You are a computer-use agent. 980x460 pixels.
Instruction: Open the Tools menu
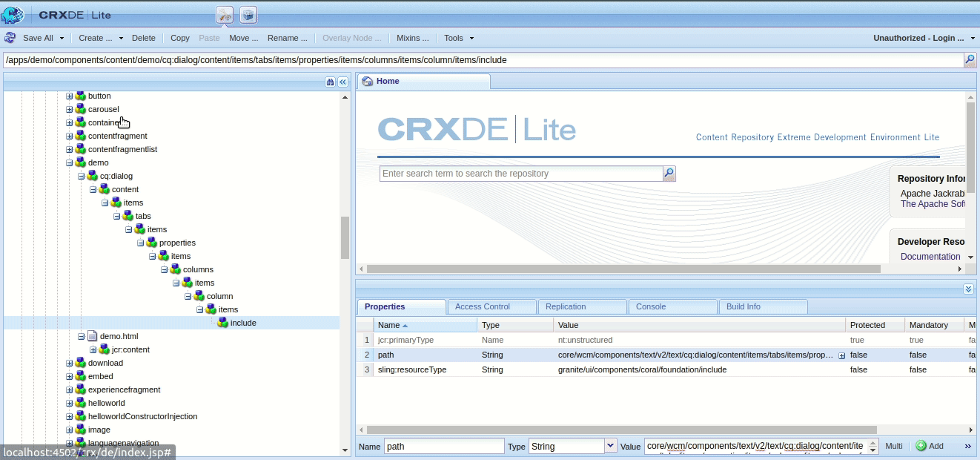tap(458, 38)
